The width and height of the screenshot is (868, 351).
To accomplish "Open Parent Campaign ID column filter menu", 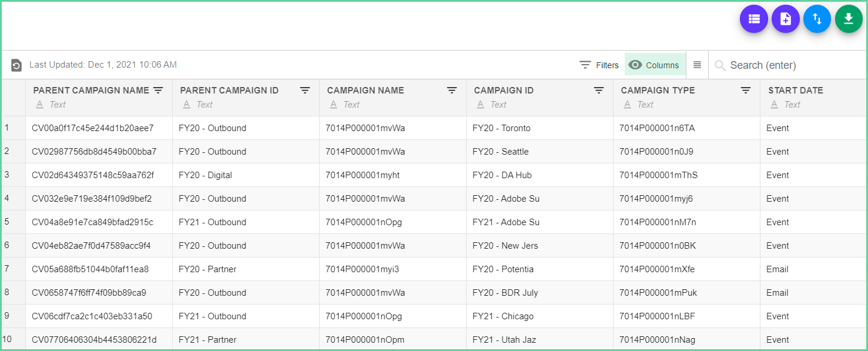I will pyautogui.click(x=305, y=90).
